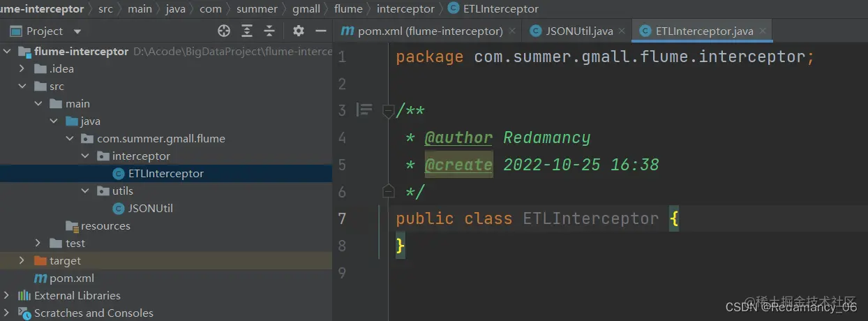Click the @author tag in Javadoc

coord(458,137)
